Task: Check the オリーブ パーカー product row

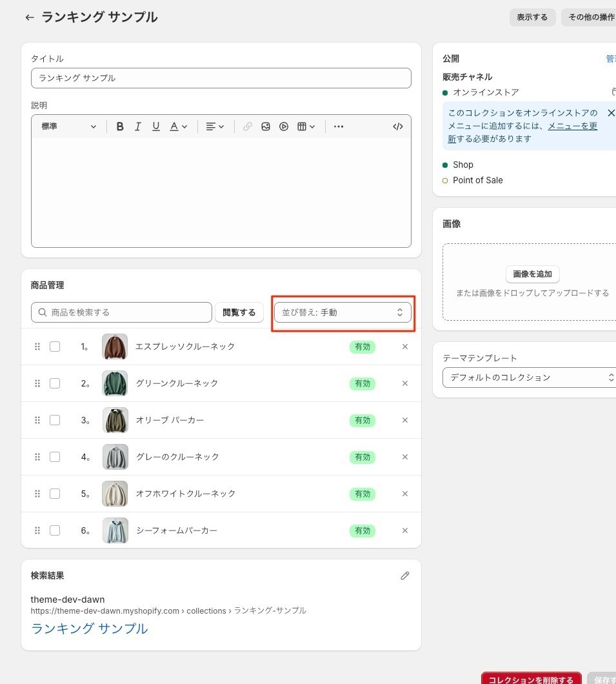Action: (x=55, y=420)
